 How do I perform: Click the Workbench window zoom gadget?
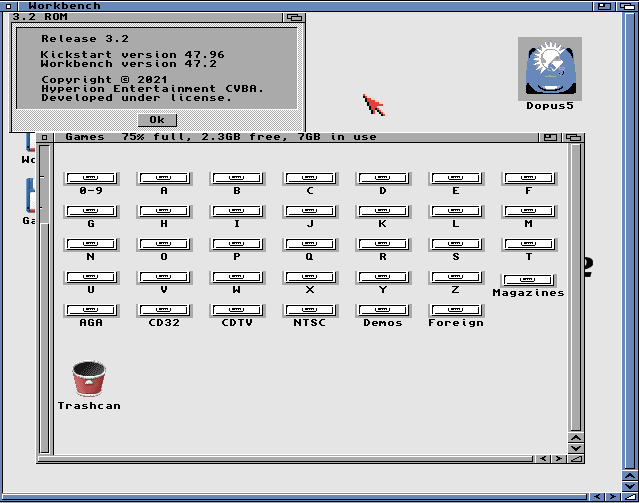(x=604, y=6)
